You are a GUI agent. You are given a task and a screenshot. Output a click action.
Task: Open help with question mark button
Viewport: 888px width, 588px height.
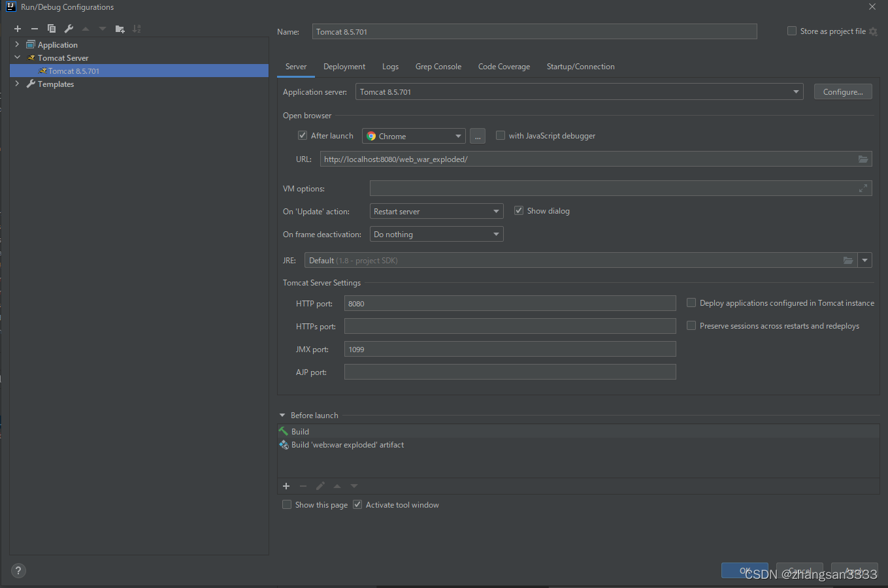(18, 570)
